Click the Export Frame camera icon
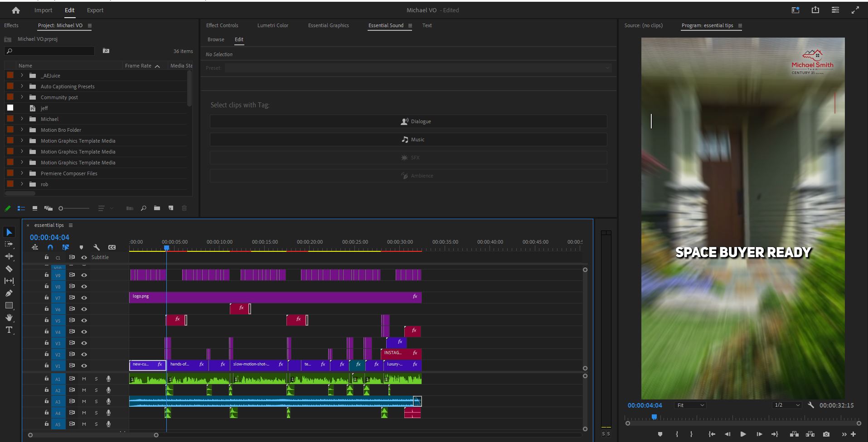 (826, 433)
